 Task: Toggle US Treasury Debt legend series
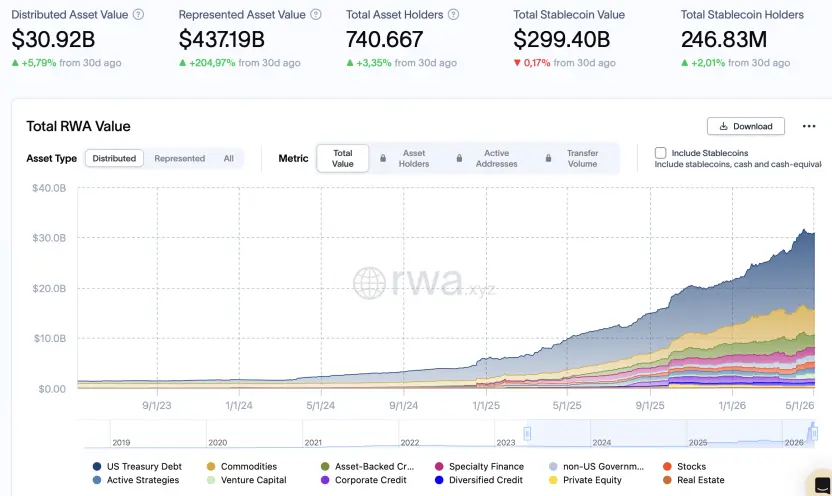(137, 466)
